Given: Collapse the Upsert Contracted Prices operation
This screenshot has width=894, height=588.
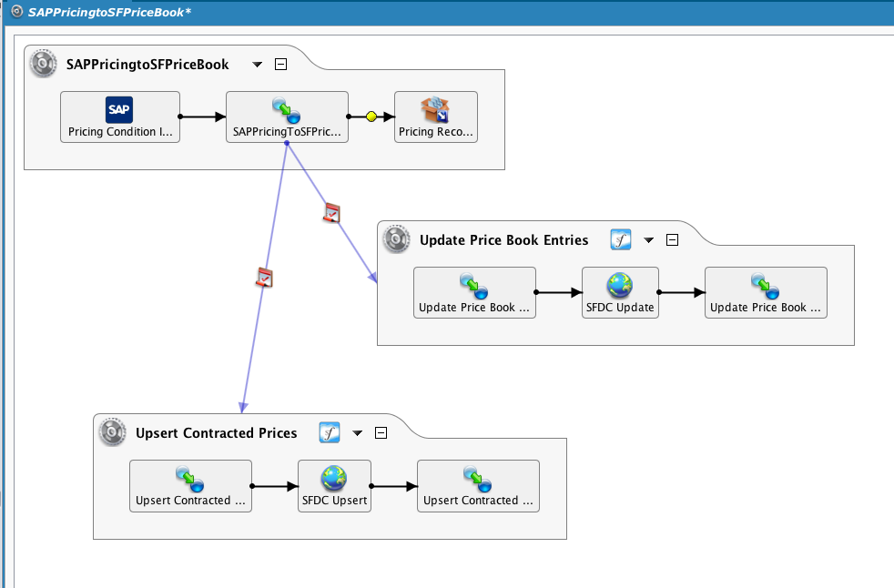Looking at the screenshot, I should click(381, 433).
